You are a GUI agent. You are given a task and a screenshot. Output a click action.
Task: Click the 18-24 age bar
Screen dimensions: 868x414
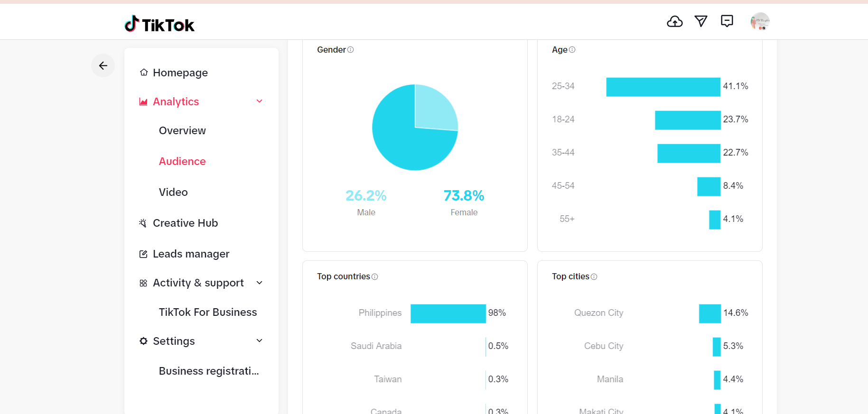click(688, 120)
